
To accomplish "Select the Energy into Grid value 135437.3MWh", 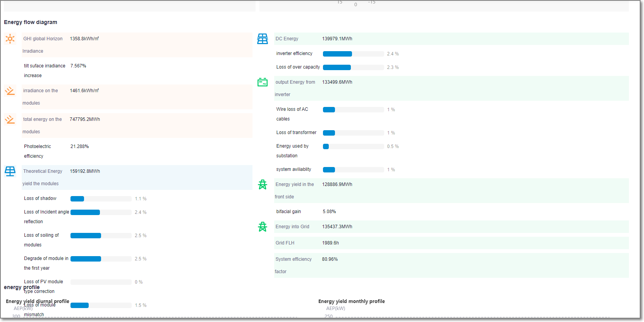I will click(337, 227).
